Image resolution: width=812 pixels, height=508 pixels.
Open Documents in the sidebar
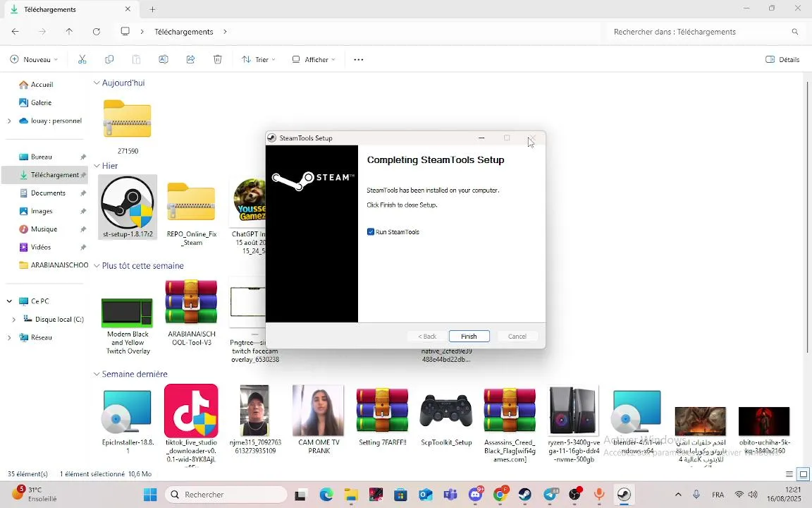tap(48, 193)
